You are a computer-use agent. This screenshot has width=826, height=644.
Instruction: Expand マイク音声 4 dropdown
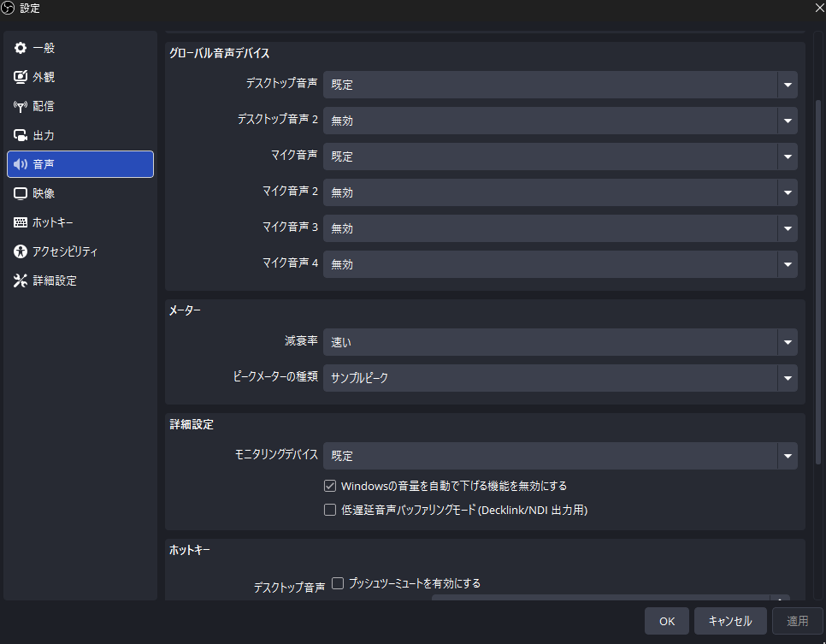(x=560, y=264)
